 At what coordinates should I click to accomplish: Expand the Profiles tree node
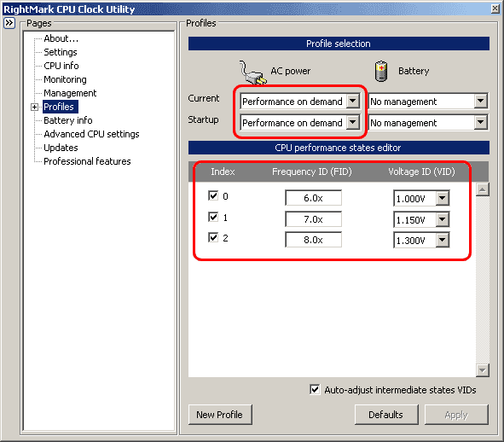click(x=34, y=107)
